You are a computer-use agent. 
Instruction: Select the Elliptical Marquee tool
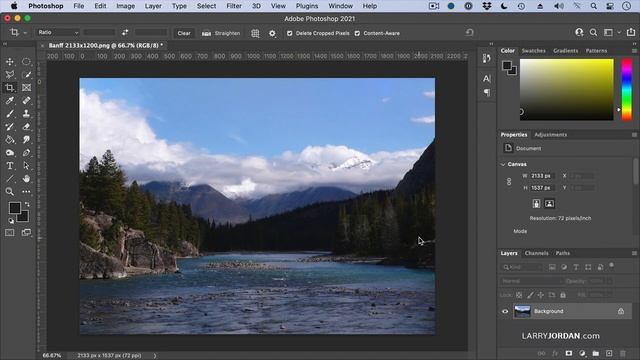[26, 62]
